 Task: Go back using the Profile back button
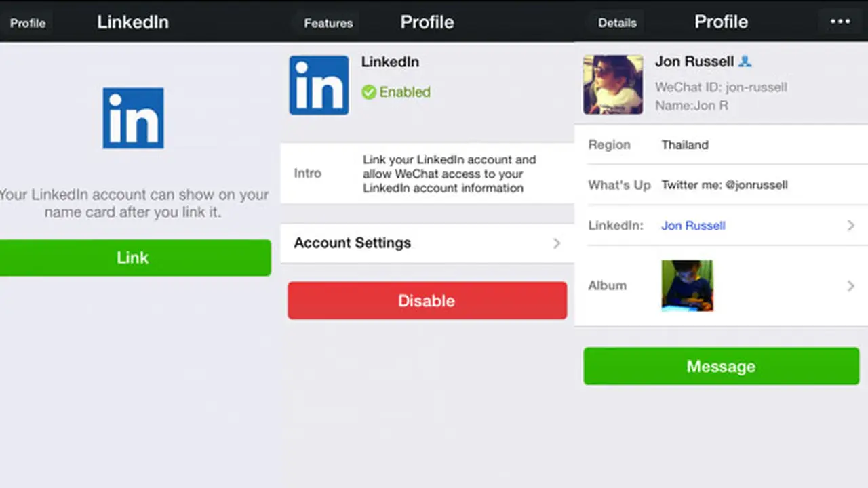27,23
